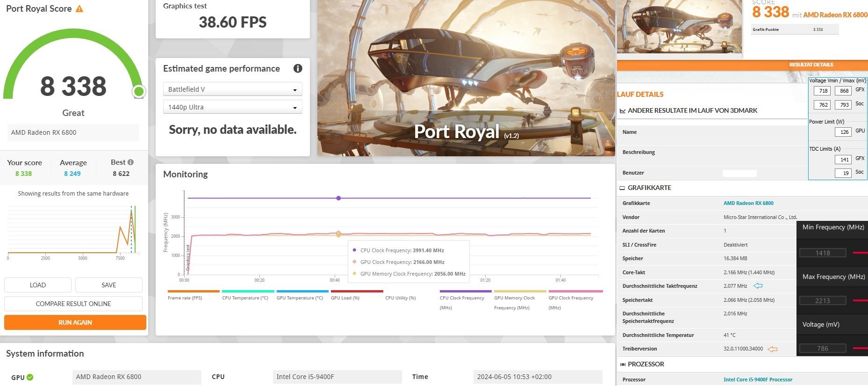The image size is (868, 387).
Task: Open Intel Core i5-9400F Processor link
Action: tap(758, 380)
